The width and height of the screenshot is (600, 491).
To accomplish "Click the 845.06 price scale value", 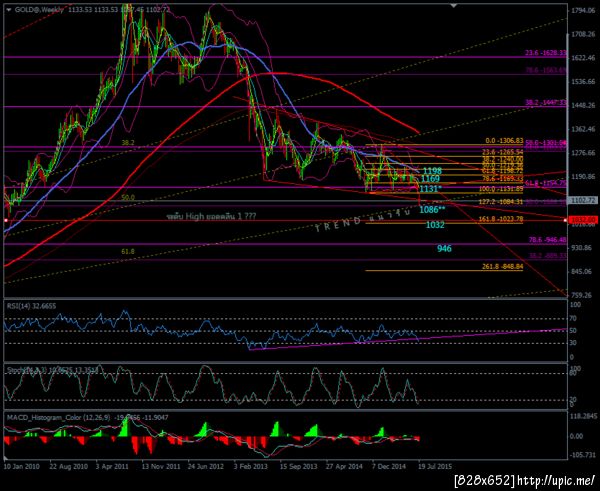I will pos(583,272).
